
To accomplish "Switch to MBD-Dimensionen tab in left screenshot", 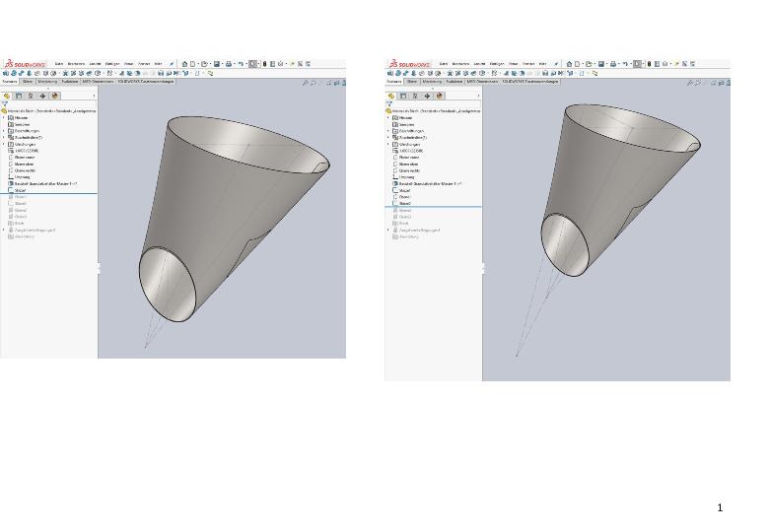I will point(98,82).
